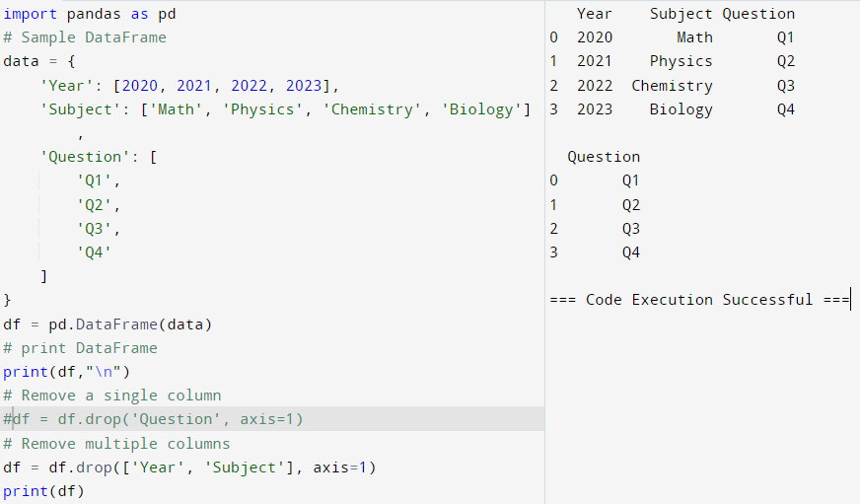Click the 'Subject' list line in code
The image size is (860, 504).
pos(285,109)
